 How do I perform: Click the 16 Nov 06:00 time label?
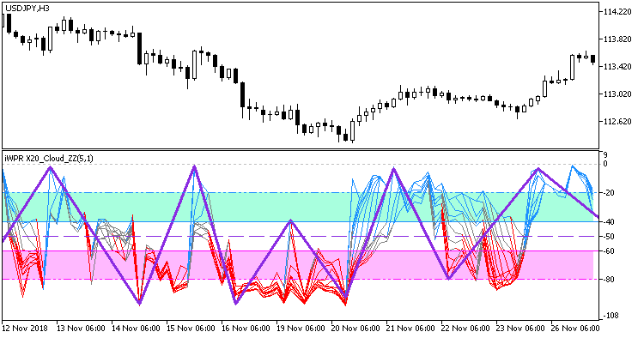(246, 329)
